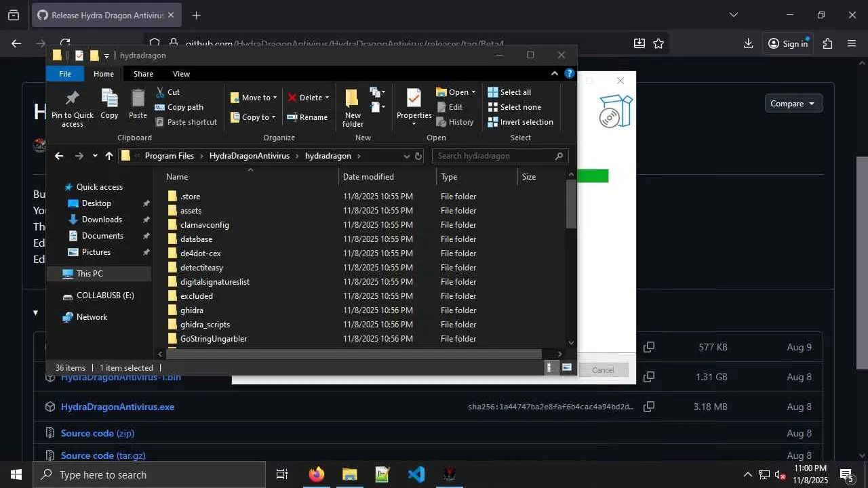Switch to the Home ribbon tab
868x488 pixels.
(x=104, y=74)
